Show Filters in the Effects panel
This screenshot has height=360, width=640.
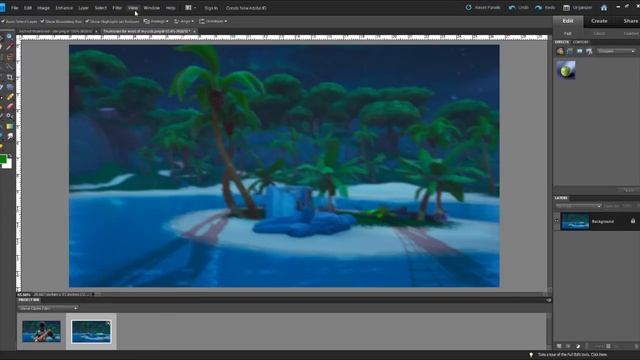click(560, 51)
